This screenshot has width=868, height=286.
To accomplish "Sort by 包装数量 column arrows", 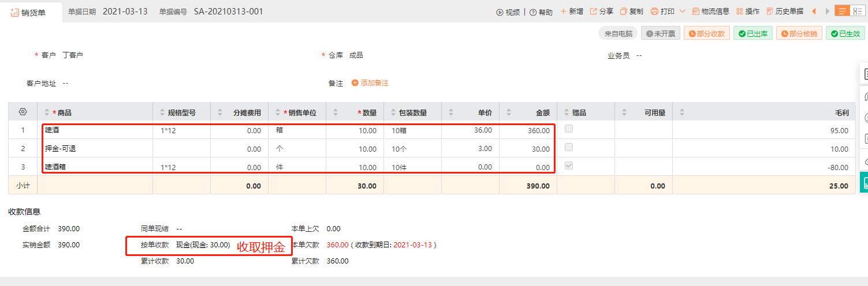I will (393, 112).
